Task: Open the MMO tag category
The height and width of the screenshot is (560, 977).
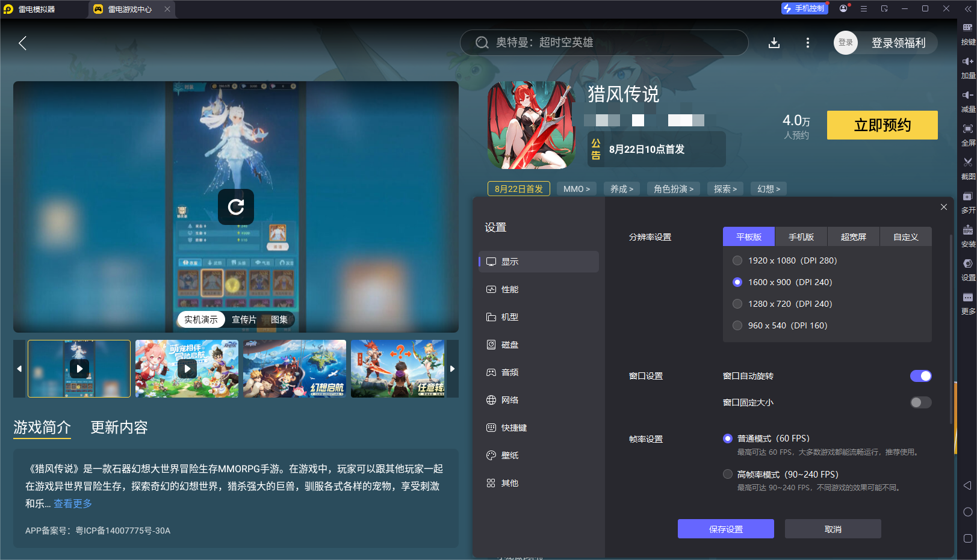Action: (x=577, y=189)
